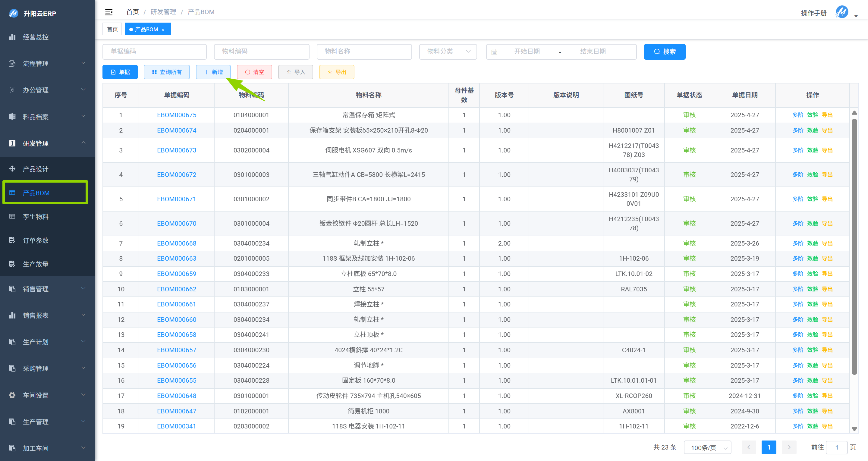Screen dimensions: 868x461
Task: Open the 100条/页 page size dropdown
Action: (707, 447)
